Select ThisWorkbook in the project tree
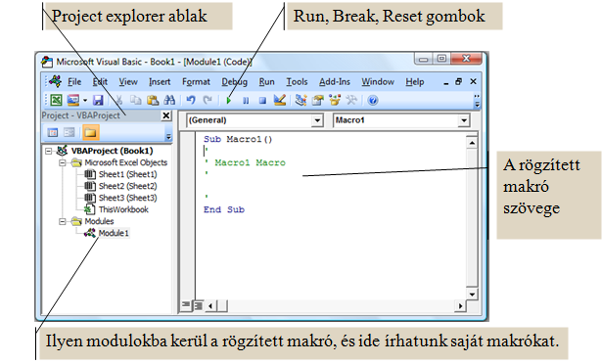The image size is (602, 364). pos(123,209)
